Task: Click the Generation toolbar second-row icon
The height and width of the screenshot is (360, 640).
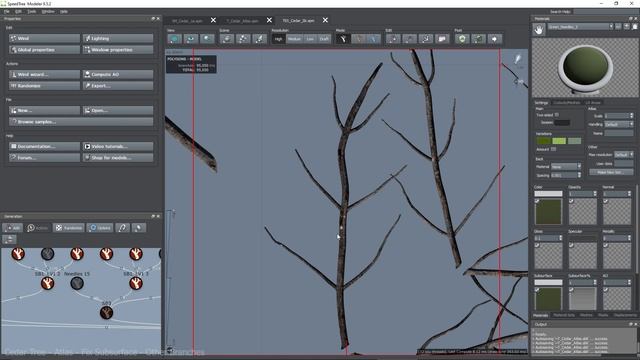Action: click(x=9, y=240)
